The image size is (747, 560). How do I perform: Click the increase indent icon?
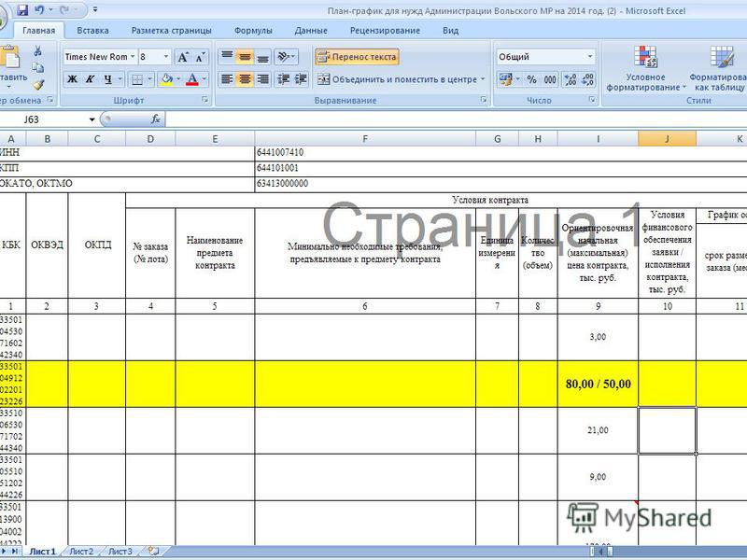(301, 79)
